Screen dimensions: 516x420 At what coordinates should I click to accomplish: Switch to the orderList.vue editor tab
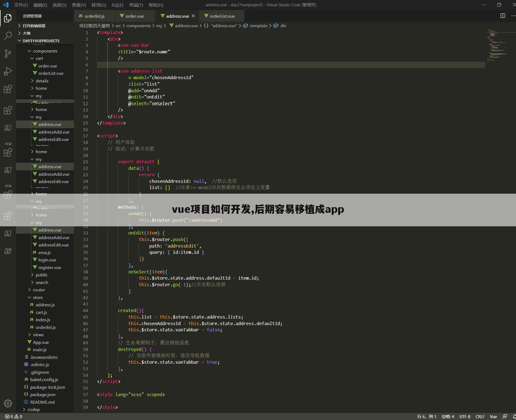(x=222, y=16)
